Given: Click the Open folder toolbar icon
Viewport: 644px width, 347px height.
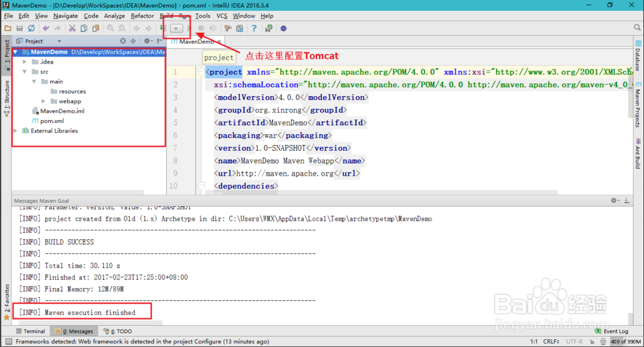Looking at the screenshot, I should point(8,28).
